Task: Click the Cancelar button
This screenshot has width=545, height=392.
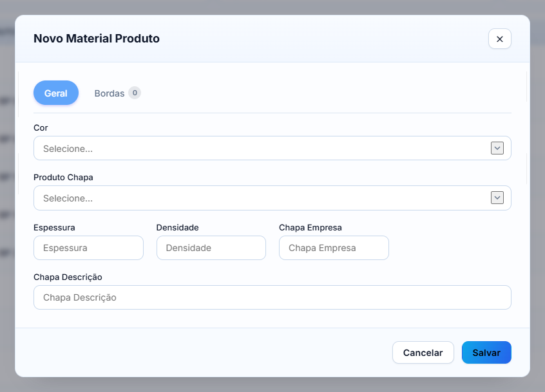Action: pyautogui.click(x=423, y=353)
